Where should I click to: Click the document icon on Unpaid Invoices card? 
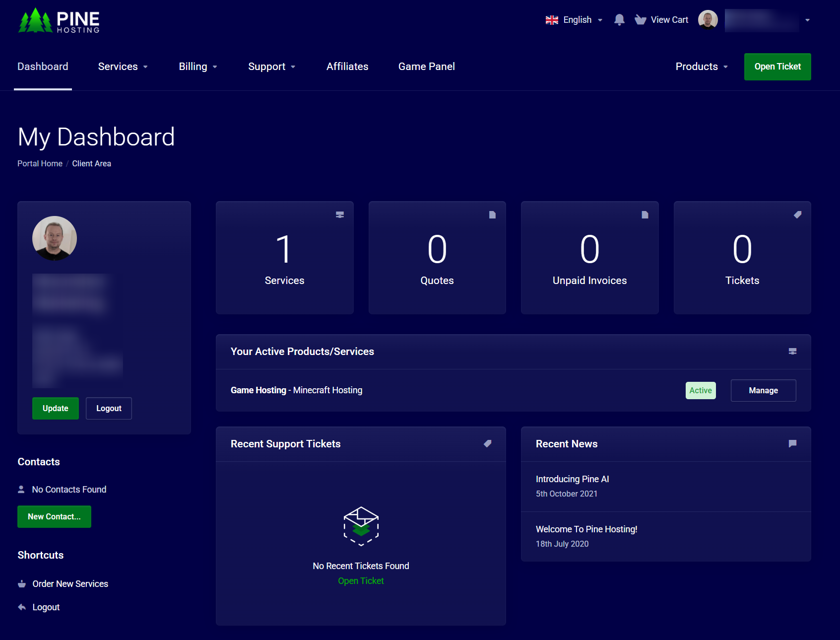(645, 214)
